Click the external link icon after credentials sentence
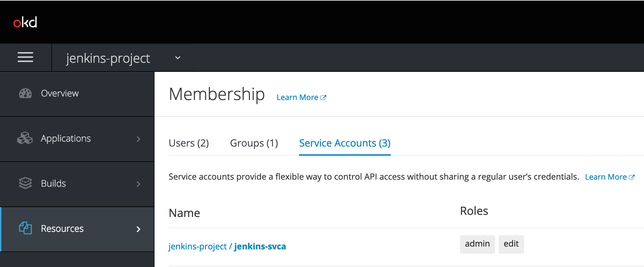The height and width of the screenshot is (267, 644). pyautogui.click(x=632, y=176)
